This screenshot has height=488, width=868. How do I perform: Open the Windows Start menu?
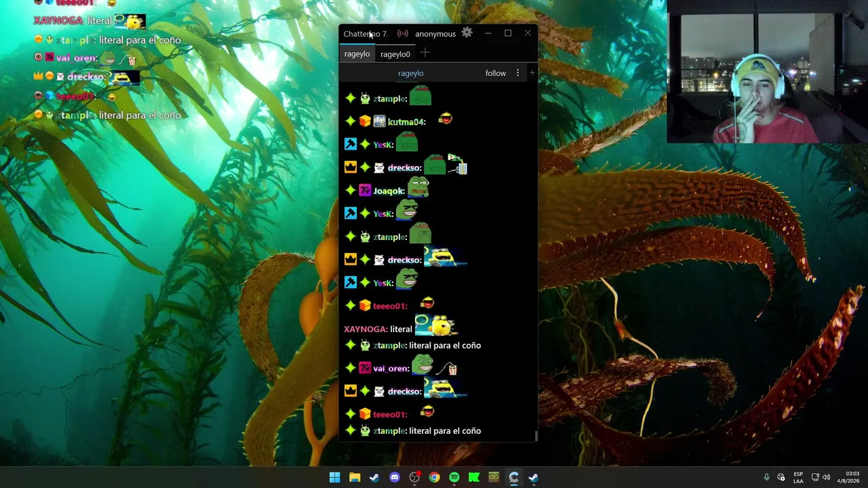[334, 477]
